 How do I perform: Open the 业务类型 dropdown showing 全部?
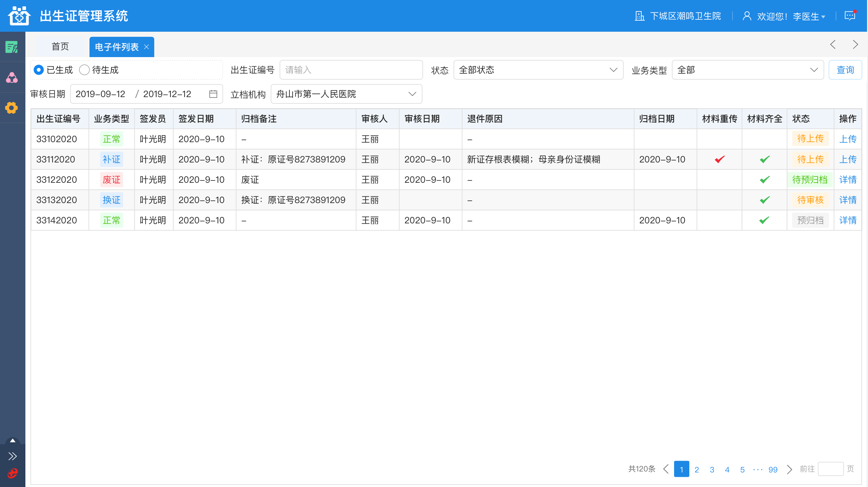pyautogui.click(x=748, y=70)
